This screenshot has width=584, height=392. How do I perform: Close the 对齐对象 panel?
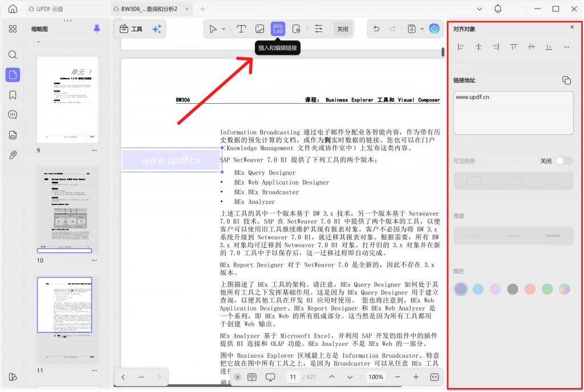[x=572, y=27]
